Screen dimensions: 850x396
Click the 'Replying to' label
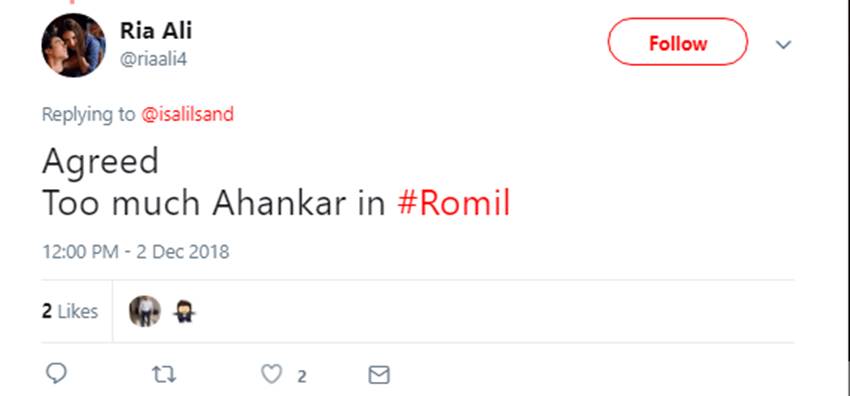tap(88, 114)
